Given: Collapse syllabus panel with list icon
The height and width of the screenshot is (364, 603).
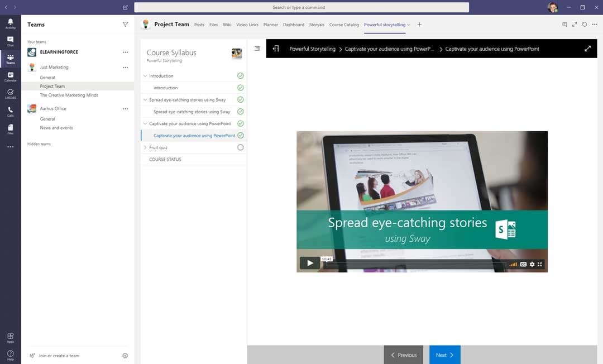Looking at the screenshot, I should click(257, 49).
